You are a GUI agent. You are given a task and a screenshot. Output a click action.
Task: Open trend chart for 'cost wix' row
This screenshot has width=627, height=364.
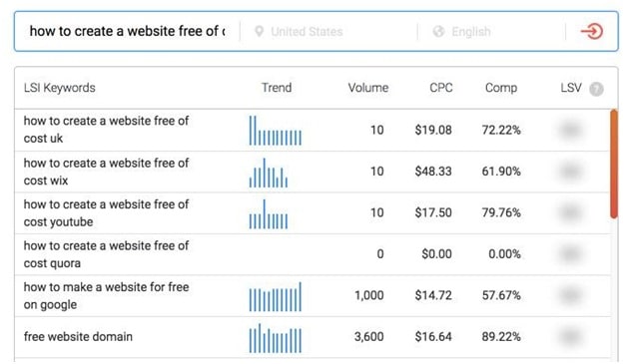point(269,173)
